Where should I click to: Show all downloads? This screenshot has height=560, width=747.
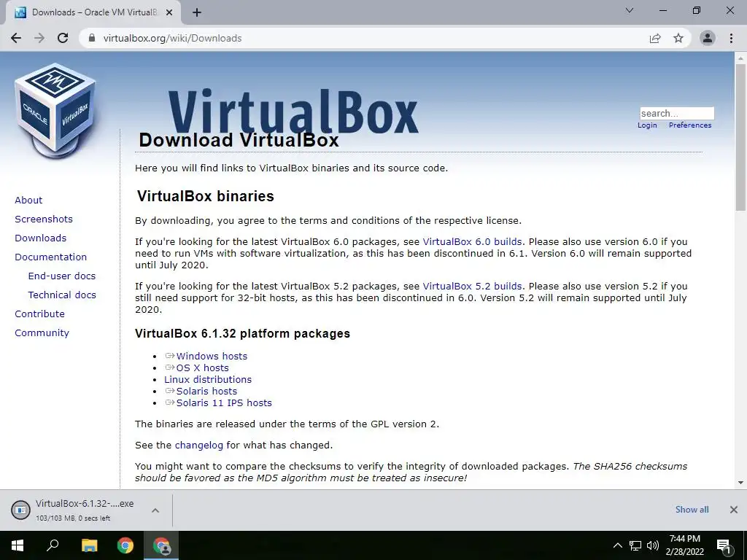click(692, 510)
